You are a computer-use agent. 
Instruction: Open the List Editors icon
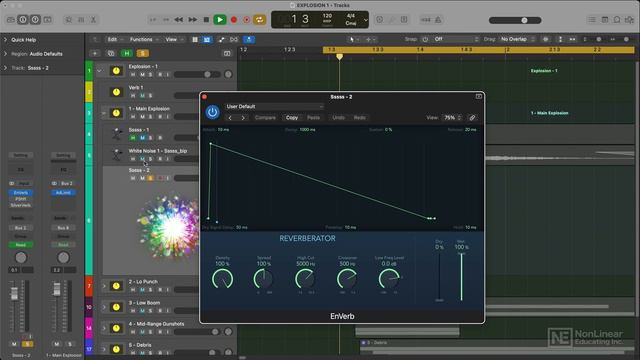click(x=592, y=20)
